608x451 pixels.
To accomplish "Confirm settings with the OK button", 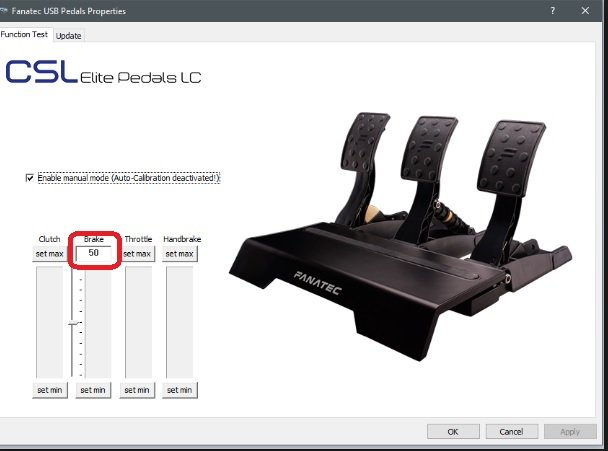I will click(453, 432).
